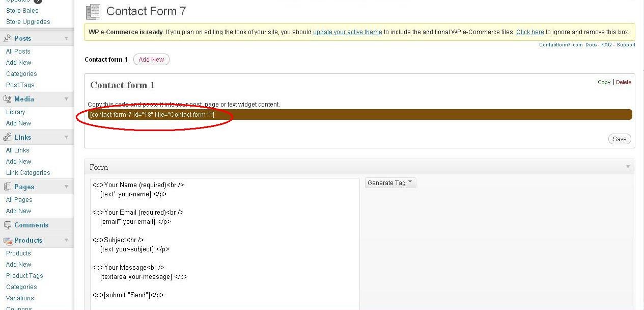The width and height of the screenshot is (644, 310).
Task: Go to Store Upgrades
Action: click(28, 22)
